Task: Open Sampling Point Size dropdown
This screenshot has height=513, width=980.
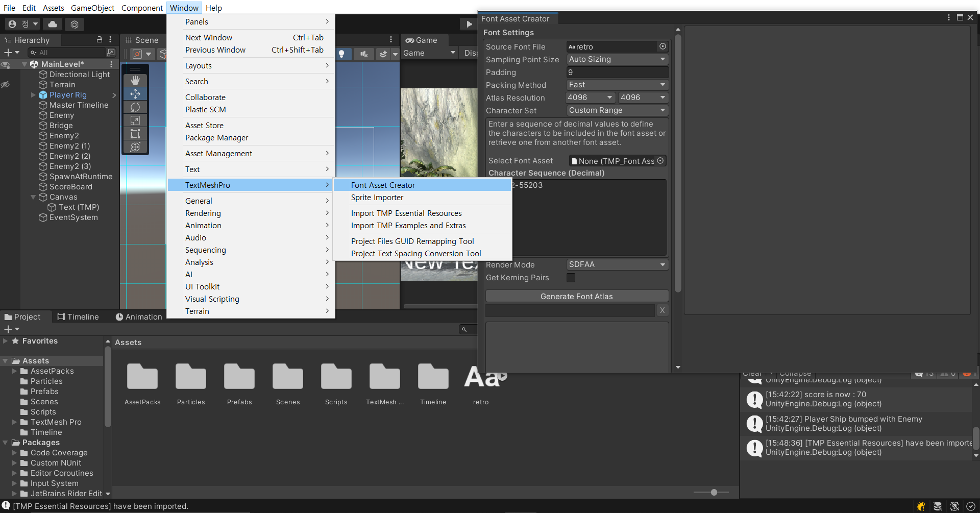Action: [x=618, y=59]
